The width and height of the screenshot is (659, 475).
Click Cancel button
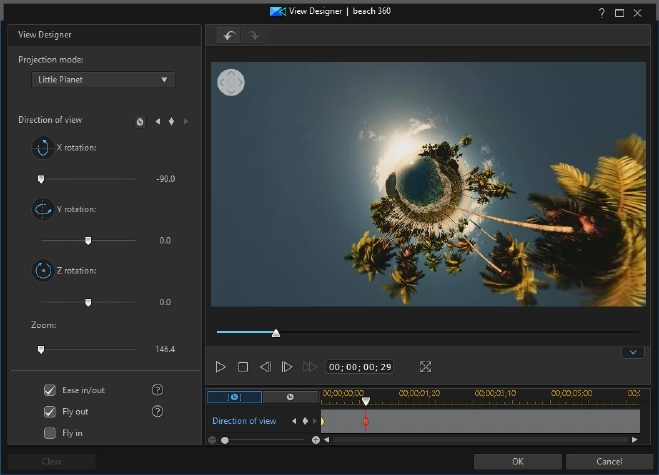(609, 462)
